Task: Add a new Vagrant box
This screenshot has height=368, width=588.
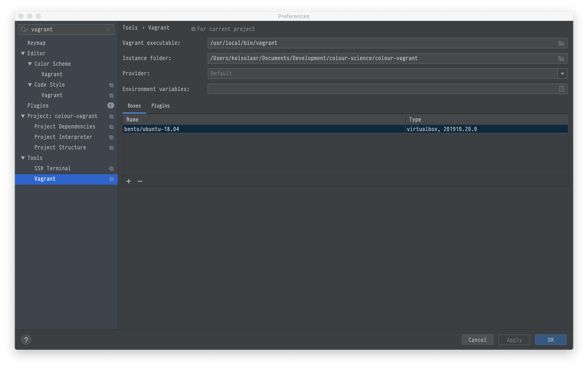Action: [129, 181]
